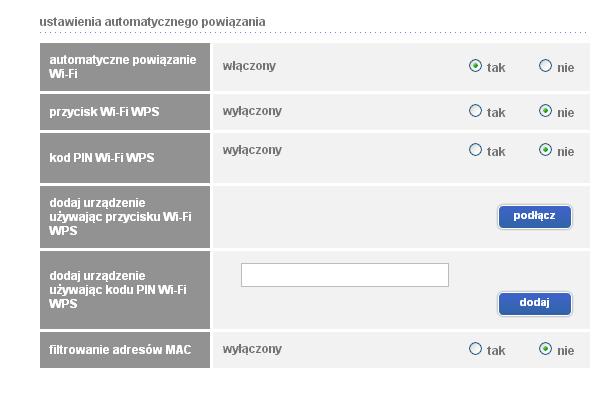
Task: Click the "dodaj urządzenie używając przycisku Wi-Fi WPS" label
Action: [120, 216]
